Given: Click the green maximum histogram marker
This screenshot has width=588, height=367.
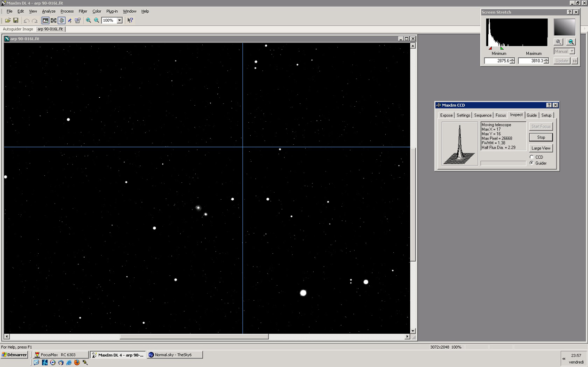Looking at the screenshot, I should point(502,48).
